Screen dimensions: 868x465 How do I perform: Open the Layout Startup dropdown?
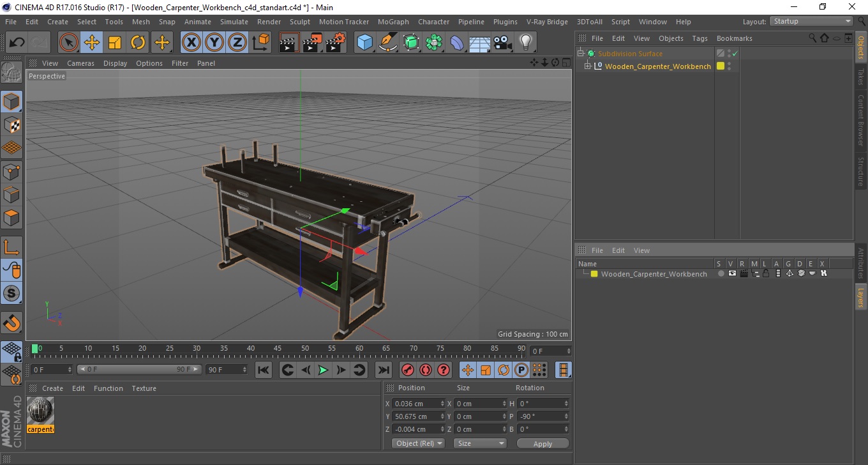[x=812, y=21]
